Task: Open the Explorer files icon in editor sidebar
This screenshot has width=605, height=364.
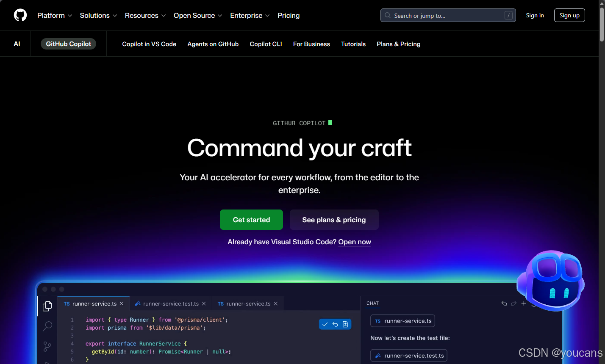Action: [47, 306]
